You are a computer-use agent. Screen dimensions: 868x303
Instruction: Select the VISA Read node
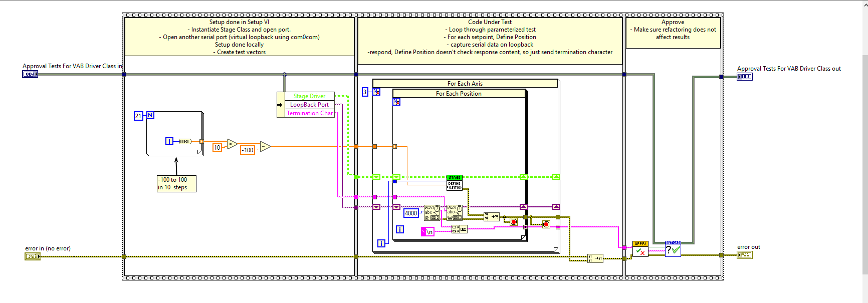(432, 213)
